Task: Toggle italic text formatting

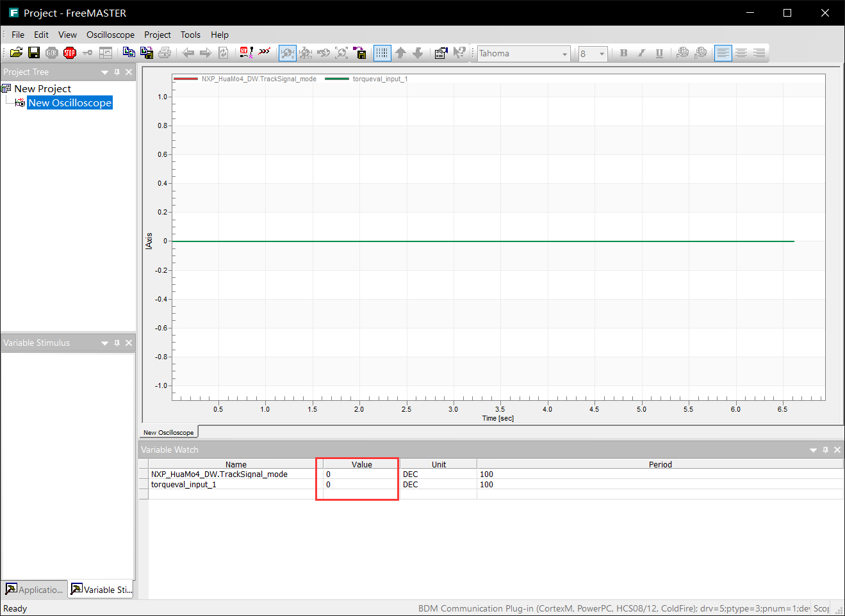Action: 641,53
